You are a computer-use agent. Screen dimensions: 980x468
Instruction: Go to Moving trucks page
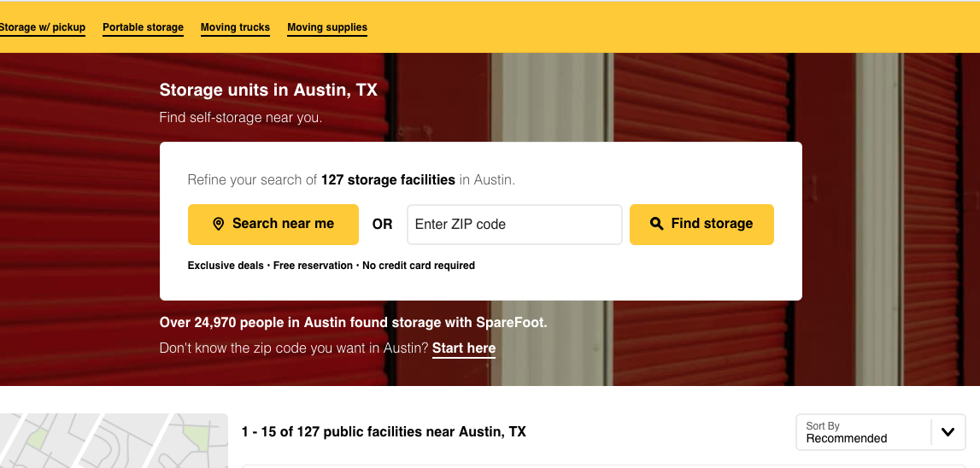click(x=235, y=27)
